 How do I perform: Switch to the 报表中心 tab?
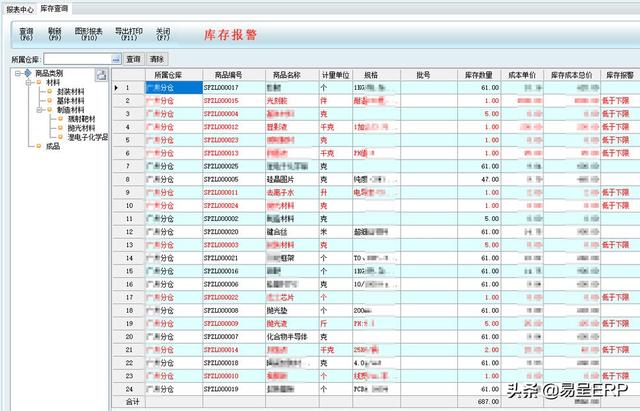19,7
